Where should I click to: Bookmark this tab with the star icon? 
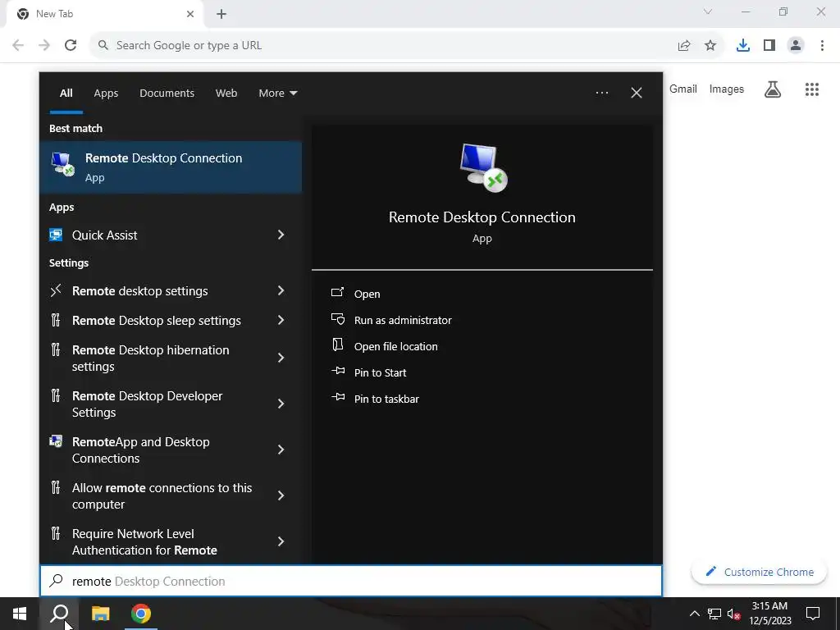710,46
